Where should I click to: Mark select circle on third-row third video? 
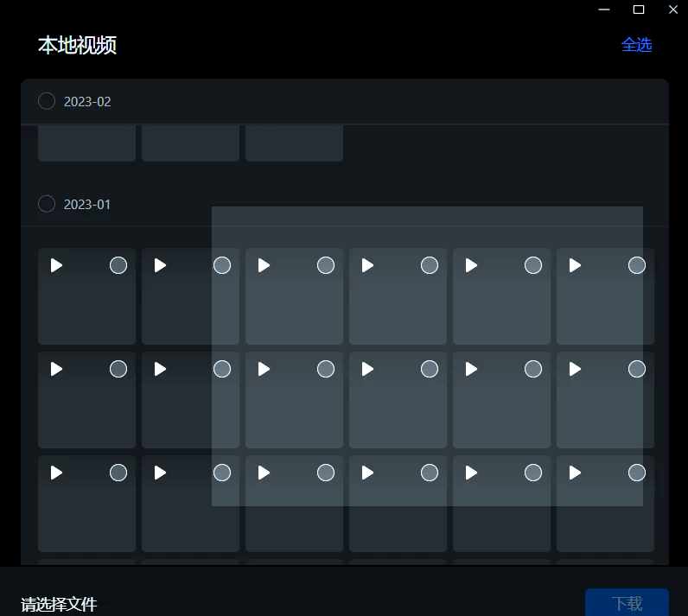[326, 473]
